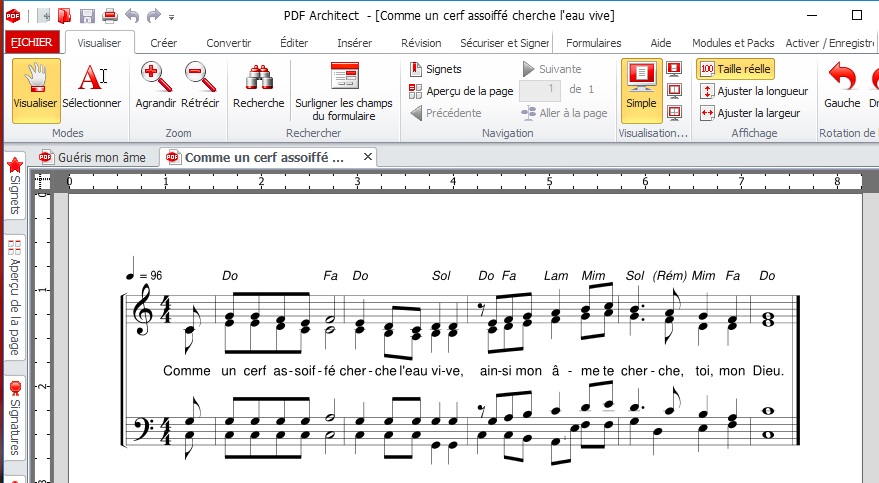Open the Recherche binoculars search
879x483 pixels.
(259, 87)
